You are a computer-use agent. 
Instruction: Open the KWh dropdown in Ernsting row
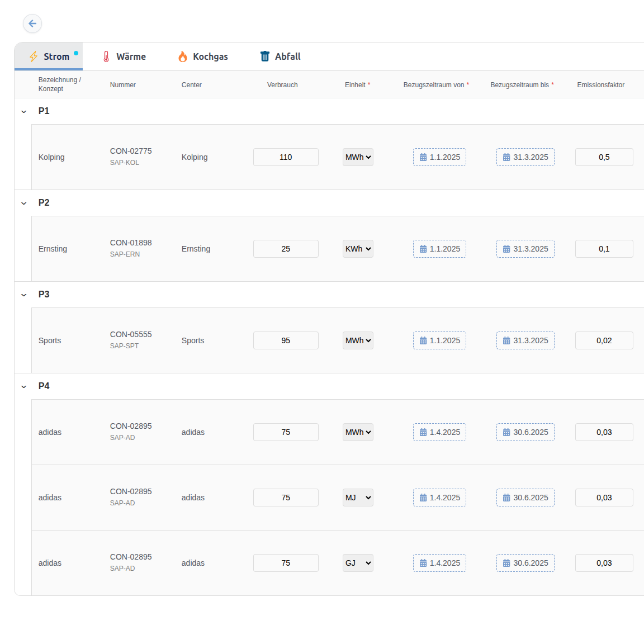tap(358, 249)
